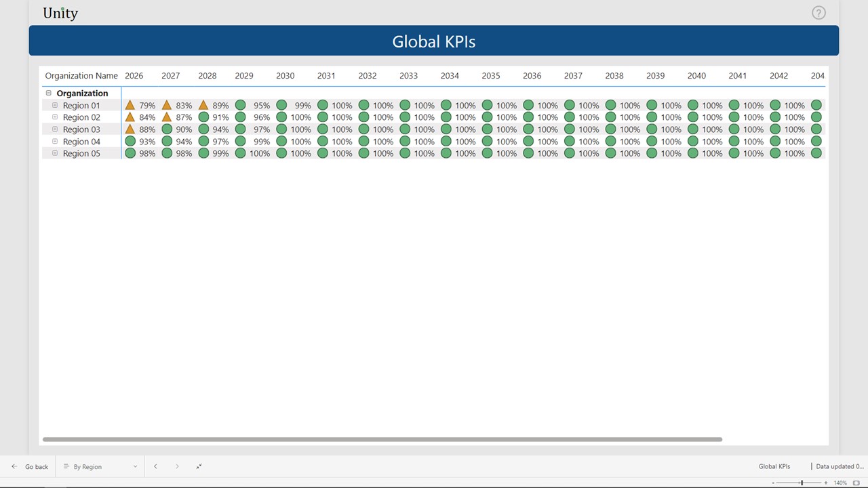Click the orange triangle beside 88%
The width and height of the screenshot is (868, 488).
click(130, 129)
